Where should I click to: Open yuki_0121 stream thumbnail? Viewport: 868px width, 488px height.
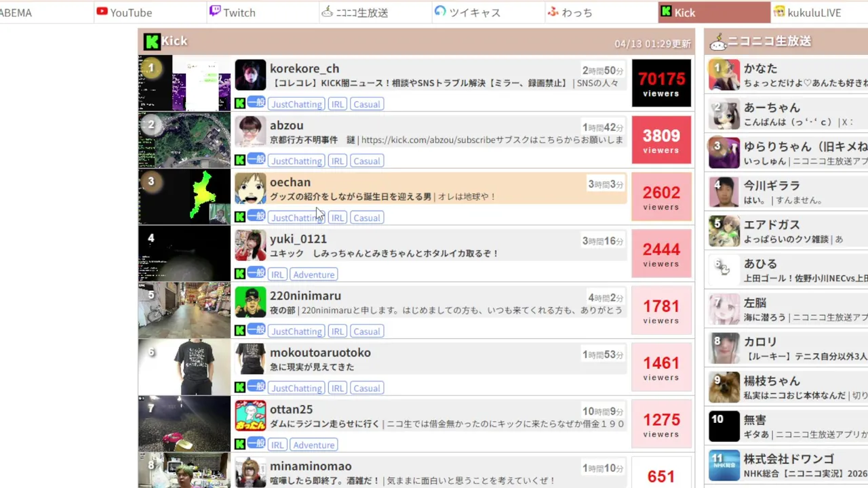pos(184,253)
